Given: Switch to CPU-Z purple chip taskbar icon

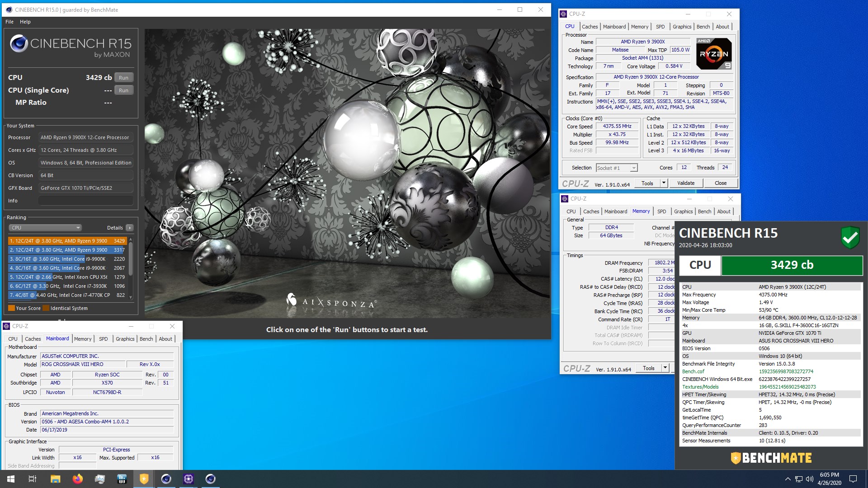Looking at the screenshot, I should tap(188, 479).
